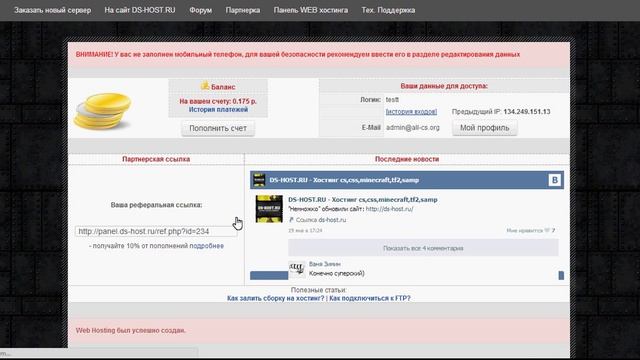Click the 'Партнерская ссылка' heading
The width and height of the screenshot is (640, 360).
(x=156, y=159)
